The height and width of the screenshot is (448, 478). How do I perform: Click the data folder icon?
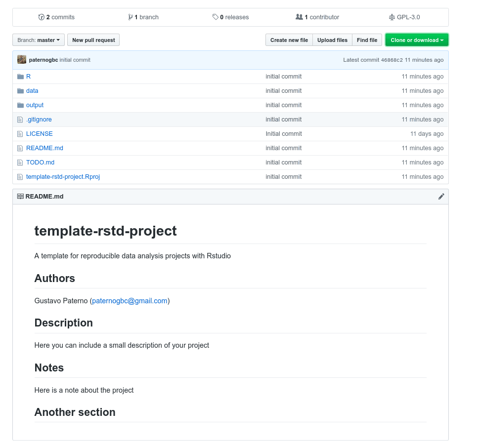coord(20,91)
